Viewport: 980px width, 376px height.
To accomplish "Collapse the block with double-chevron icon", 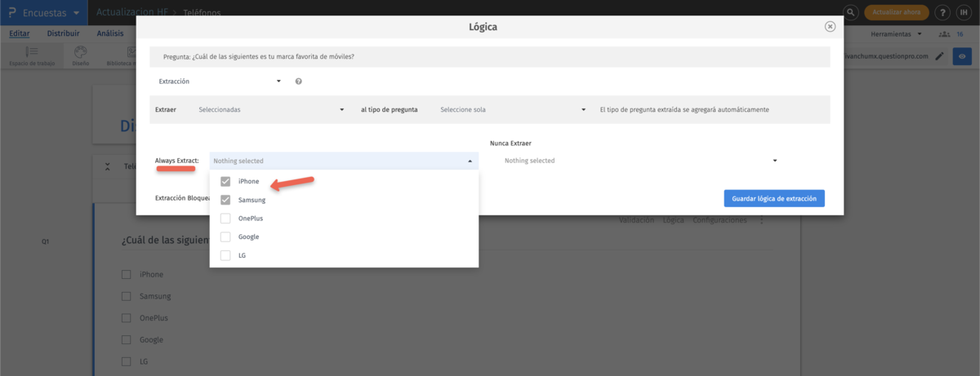I will click(x=108, y=166).
